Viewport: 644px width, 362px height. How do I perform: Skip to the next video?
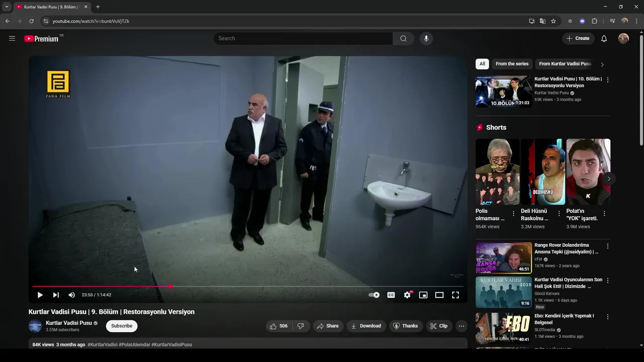[56, 295]
